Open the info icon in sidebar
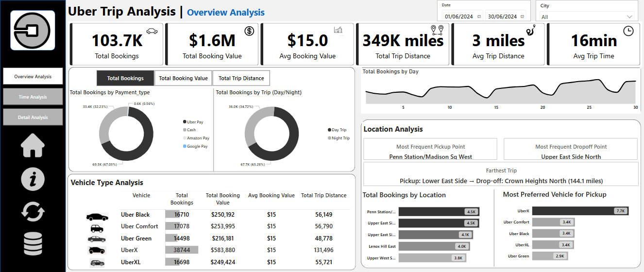The width and height of the screenshot is (644, 272). (x=33, y=178)
